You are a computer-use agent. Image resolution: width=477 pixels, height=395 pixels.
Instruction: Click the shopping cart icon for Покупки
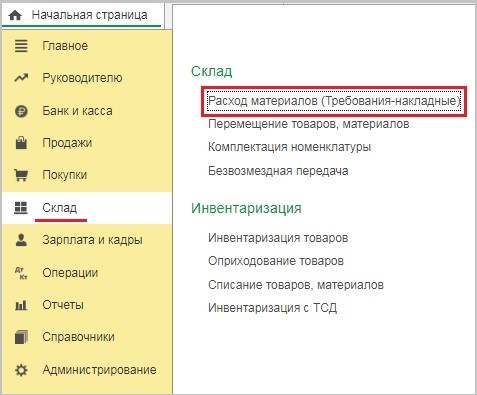point(21,175)
